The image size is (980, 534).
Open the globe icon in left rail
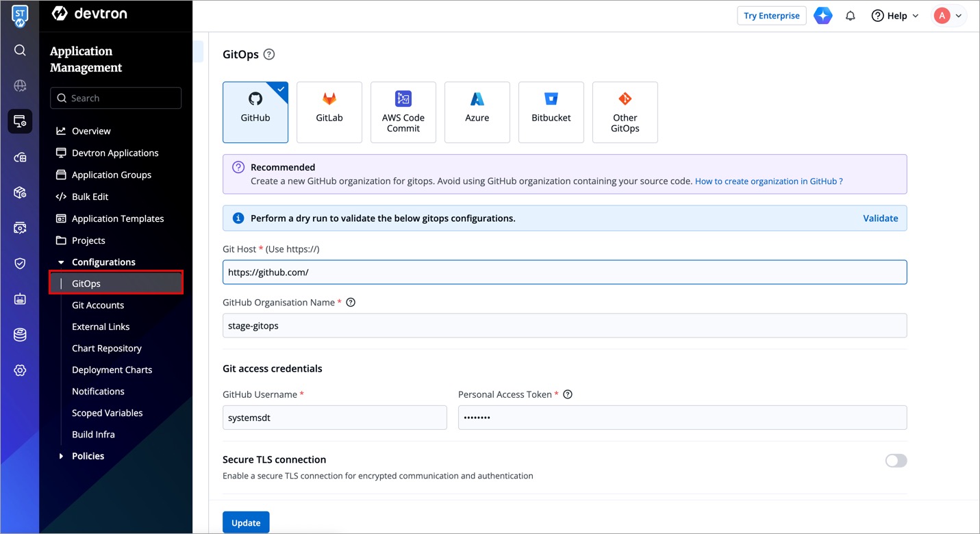click(x=20, y=86)
